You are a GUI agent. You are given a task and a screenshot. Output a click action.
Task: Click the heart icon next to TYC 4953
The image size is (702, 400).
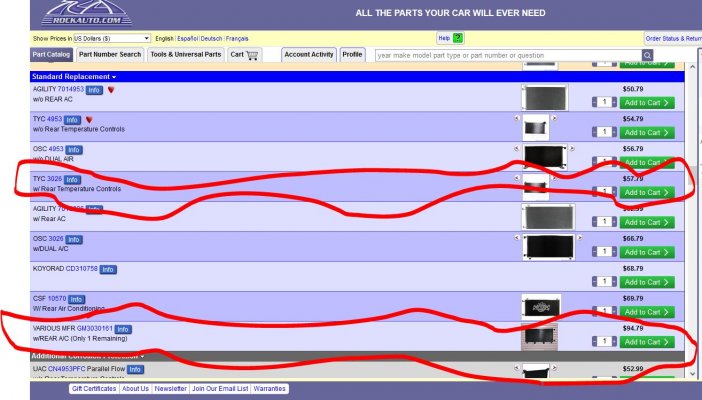(89, 120)
